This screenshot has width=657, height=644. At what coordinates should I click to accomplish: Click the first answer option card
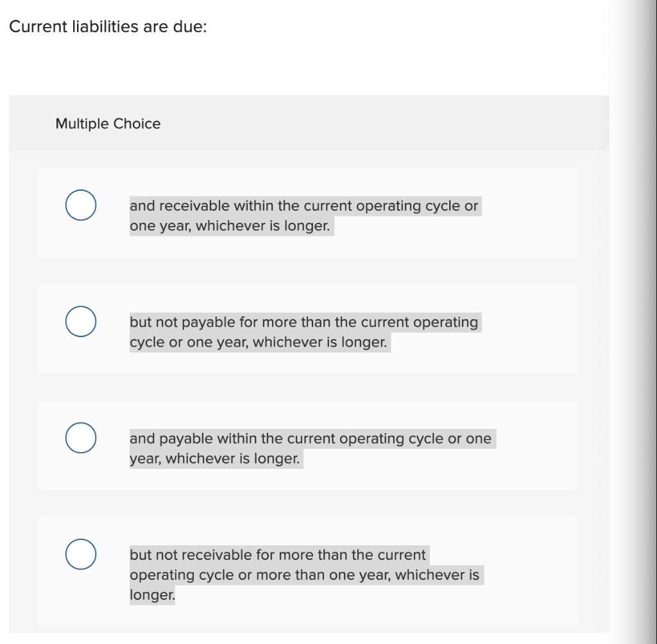(x=308, y=213)
